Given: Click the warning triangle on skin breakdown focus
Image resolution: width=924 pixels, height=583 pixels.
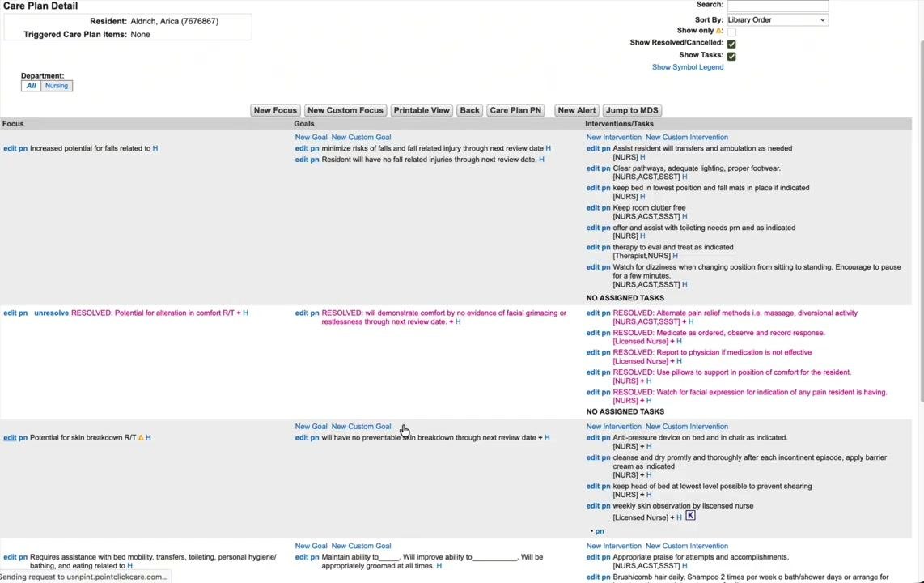Looking at the screenshot, I should (x=141, y=437).
